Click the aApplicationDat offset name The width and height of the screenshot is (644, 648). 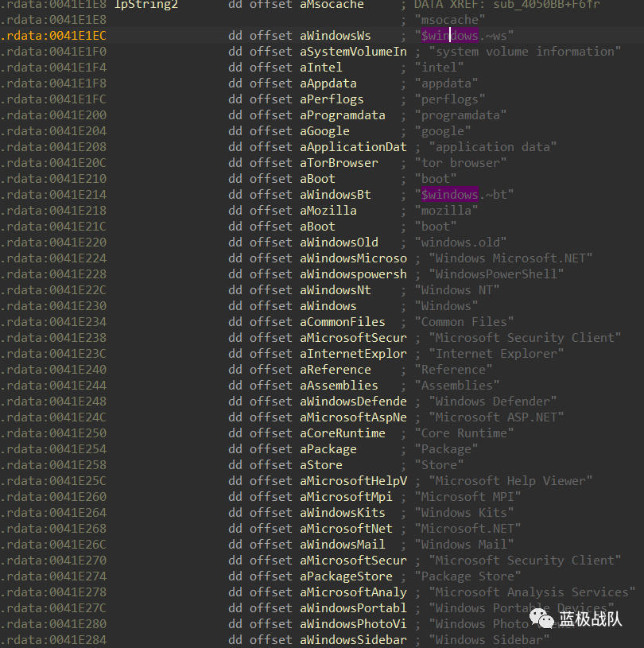point(353,147)
